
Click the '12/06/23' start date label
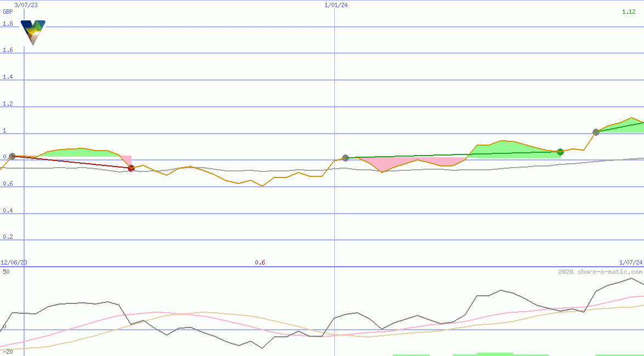(x=14, y=262)
